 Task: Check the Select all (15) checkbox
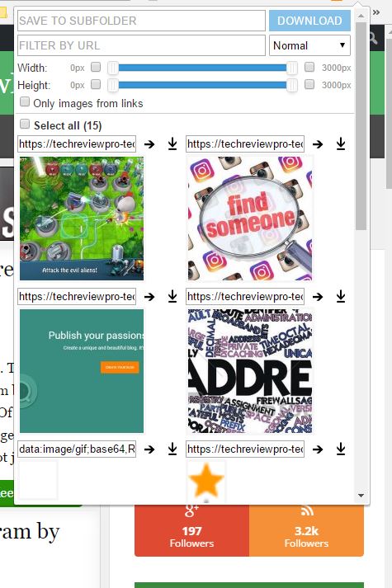point(25,124)
